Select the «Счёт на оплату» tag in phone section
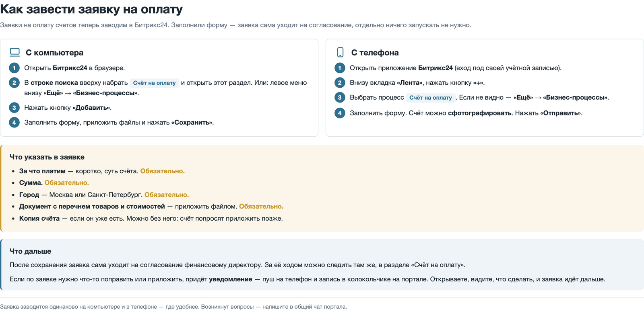644x326 pixels. click(431, 98)
